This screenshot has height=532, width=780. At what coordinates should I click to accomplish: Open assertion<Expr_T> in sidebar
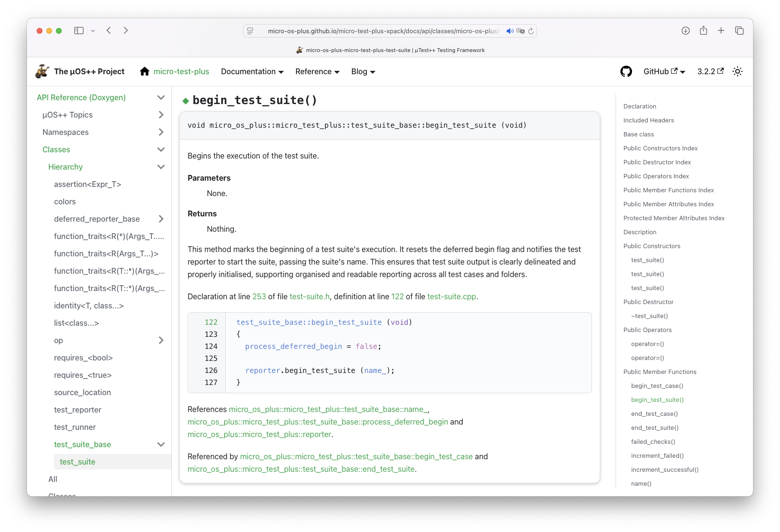tap(88, 184)
